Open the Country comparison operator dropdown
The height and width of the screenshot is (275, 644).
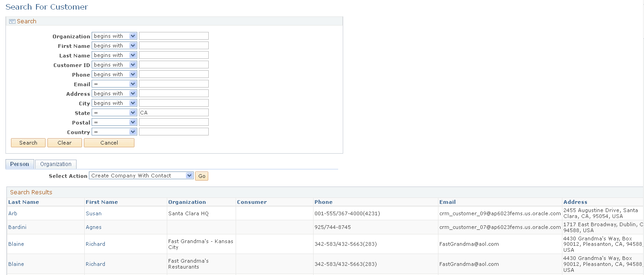click(x=114, y=131)
